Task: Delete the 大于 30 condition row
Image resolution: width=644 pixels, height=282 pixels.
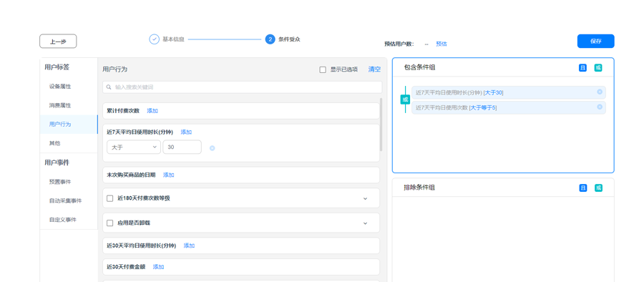Action: [213, 148]
